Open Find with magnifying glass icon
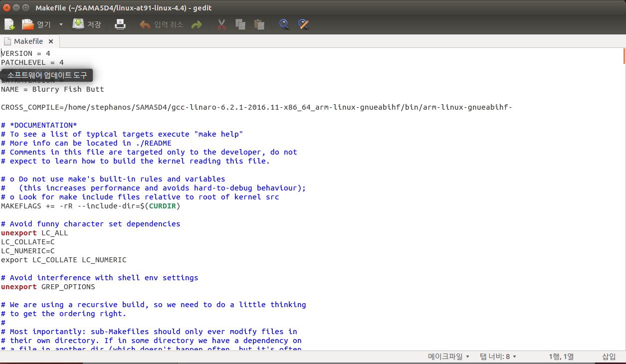This screenshot has width=626, height=364. [x=284, y=24]
